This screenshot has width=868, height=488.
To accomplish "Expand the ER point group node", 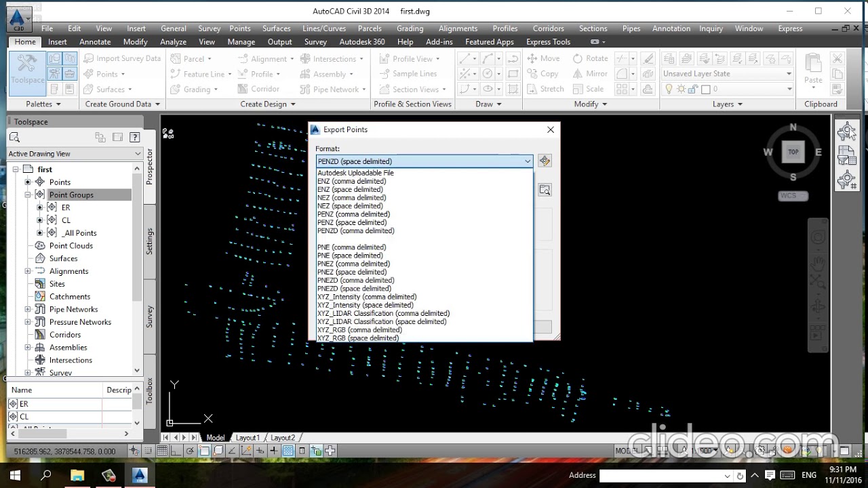I will [40, 207].
